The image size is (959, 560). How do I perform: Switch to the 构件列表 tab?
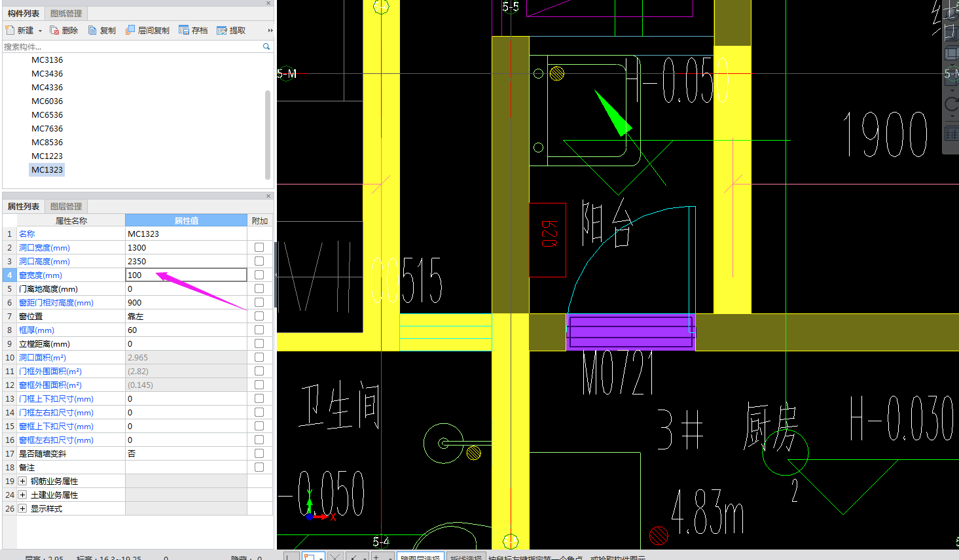(24, 13)
